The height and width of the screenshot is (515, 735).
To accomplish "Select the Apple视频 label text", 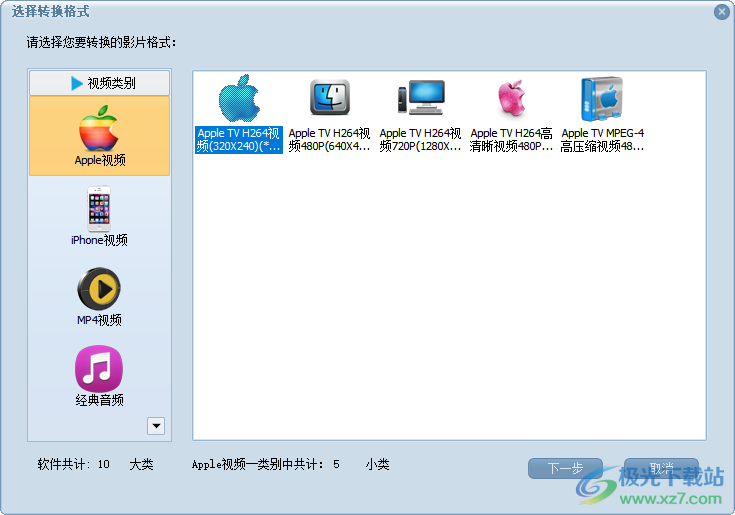I will click(100, 160).
